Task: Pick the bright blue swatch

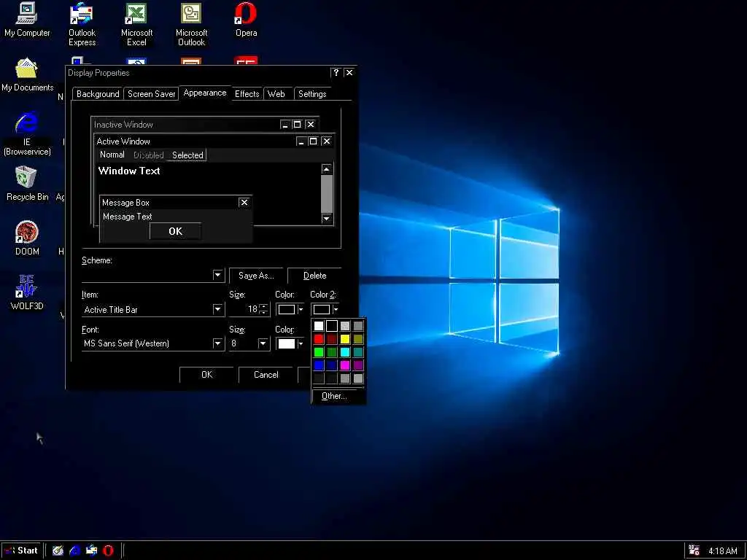Action: click(x=319, y=365)
